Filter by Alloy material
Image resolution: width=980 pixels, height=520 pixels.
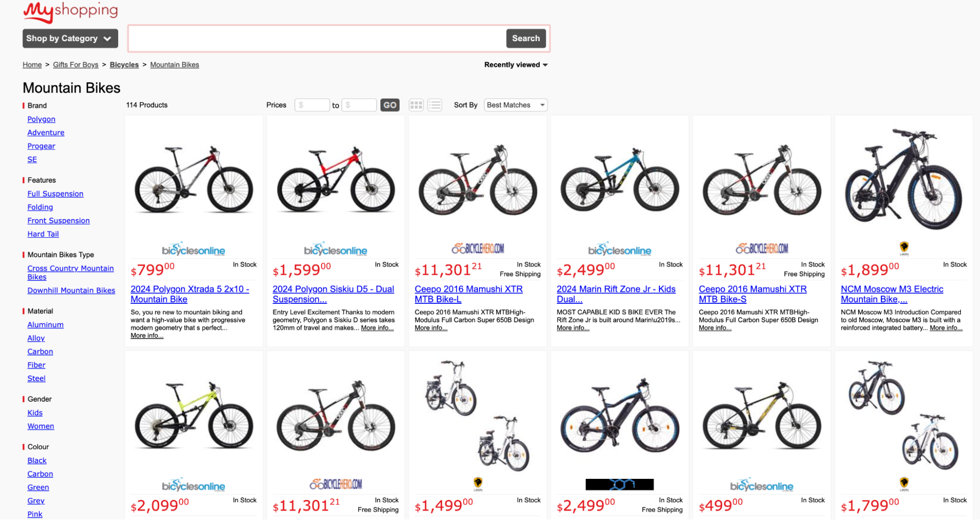(36, 338)
